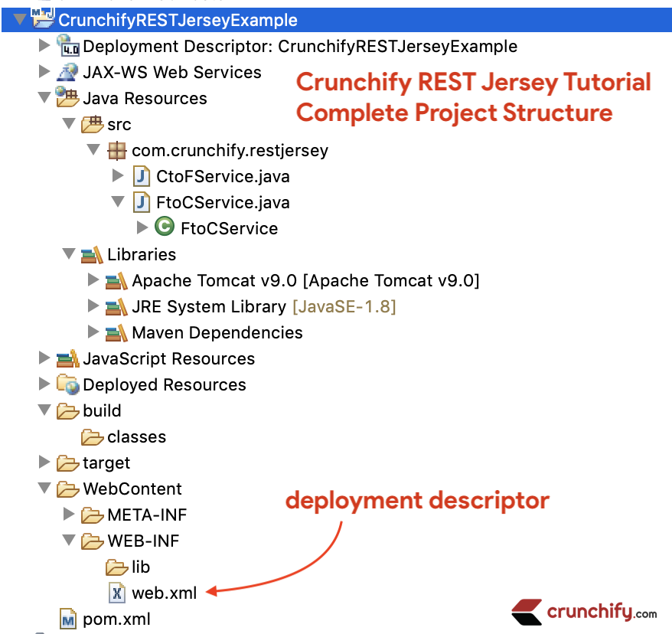Image resolution: width=672 pixels, height=634 pixels.
Task: Expand Apache Tomcat v9.0 library
Action: [x=93, y=280]
